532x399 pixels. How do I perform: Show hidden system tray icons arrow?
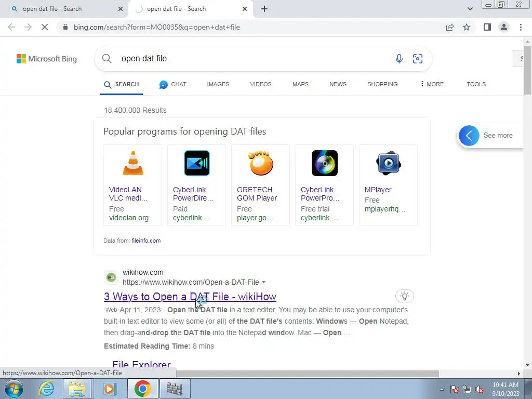(x=442, y=389)
